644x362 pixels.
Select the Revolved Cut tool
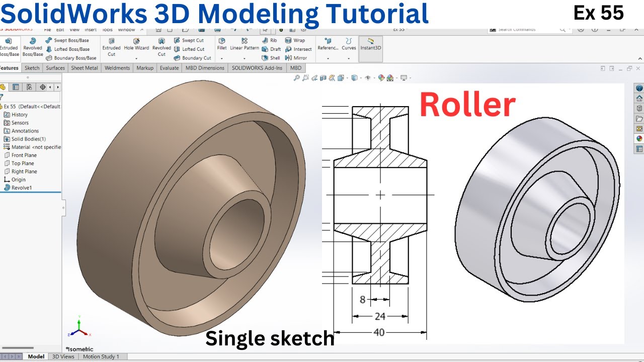click(x=162, y=47)
